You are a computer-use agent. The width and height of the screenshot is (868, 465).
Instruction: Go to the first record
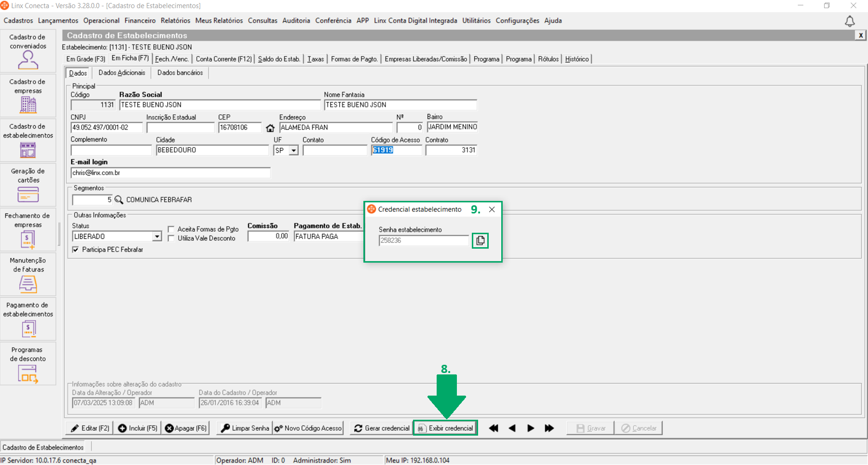click(494, 428)
